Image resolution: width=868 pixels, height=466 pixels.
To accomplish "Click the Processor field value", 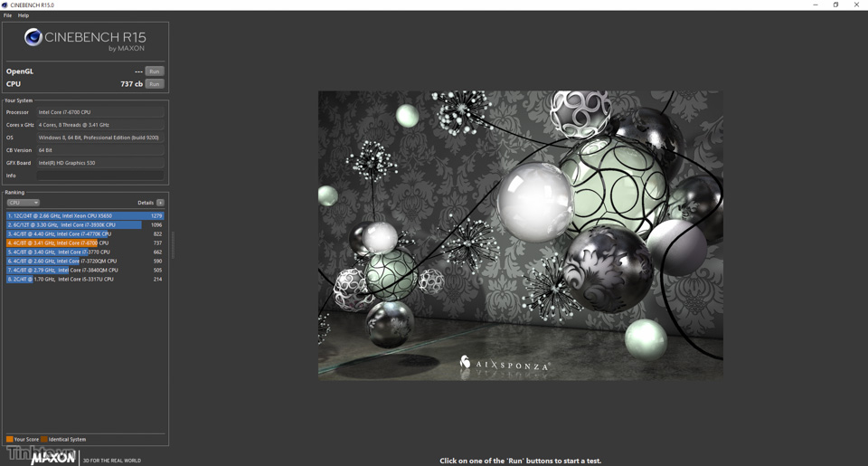I will 100,112.
